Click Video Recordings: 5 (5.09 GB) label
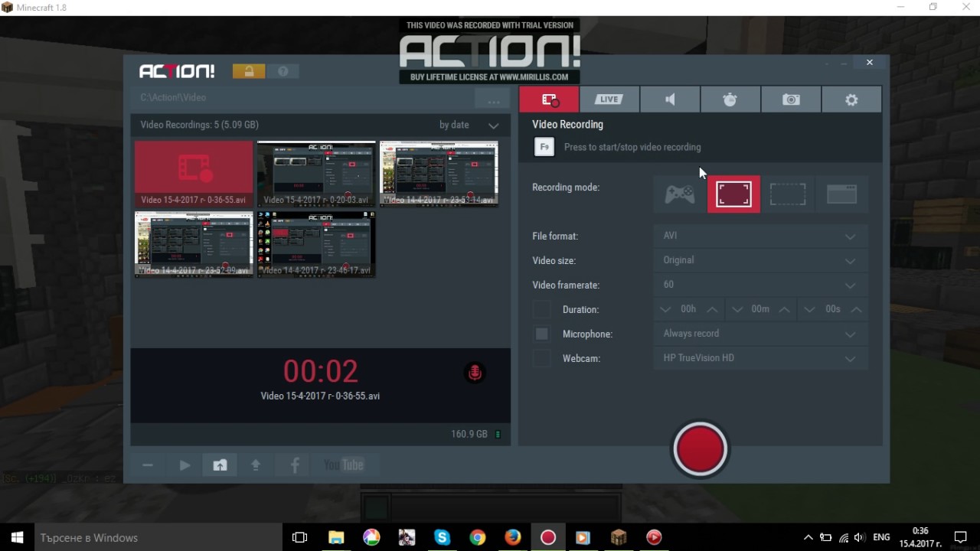This screenshot has width=980, height=551. tap(200, 125)
